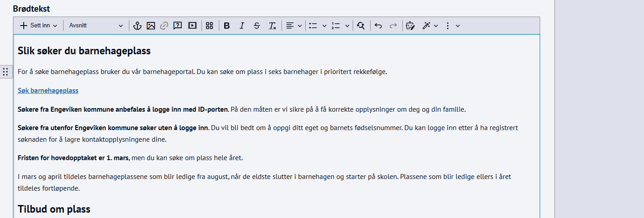Toggle strikethrough formatting

point(257,26)
